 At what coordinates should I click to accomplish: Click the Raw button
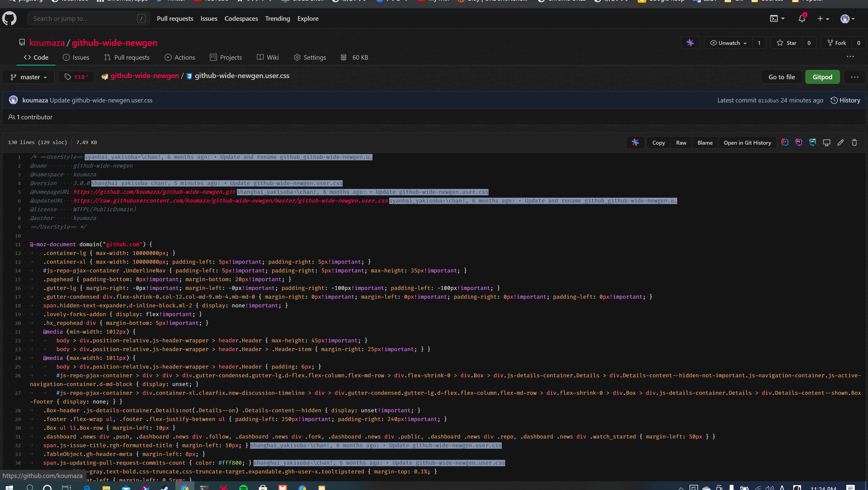[681, 143]
